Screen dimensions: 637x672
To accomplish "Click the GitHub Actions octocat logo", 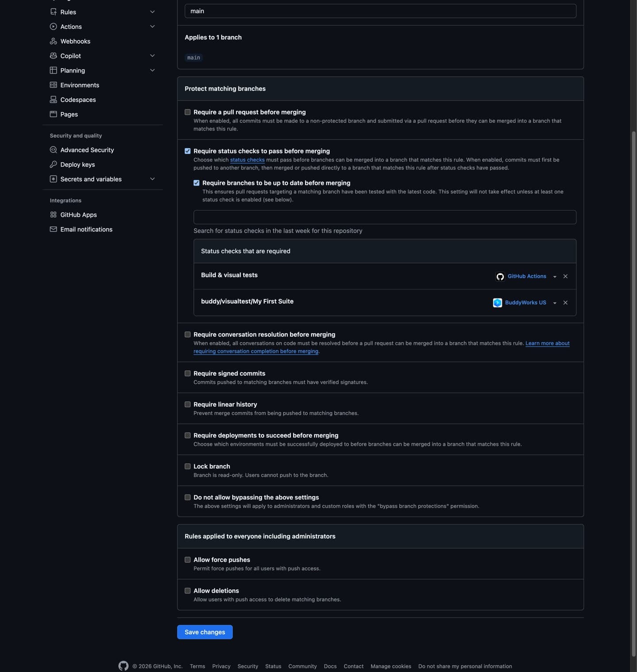I will click(500, 277).
